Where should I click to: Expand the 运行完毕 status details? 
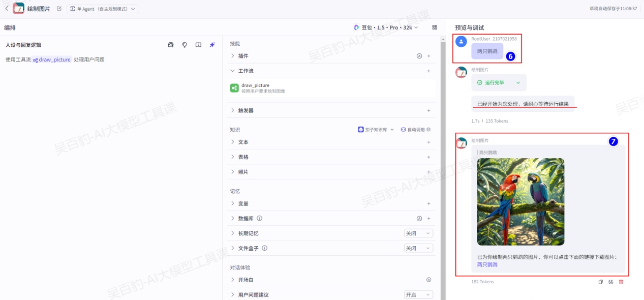[518, 82]
